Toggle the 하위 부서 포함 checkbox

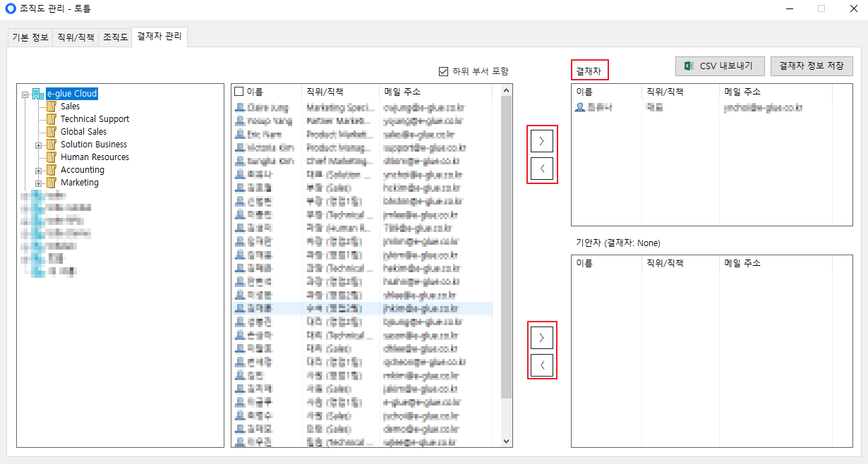coord(444,71)
